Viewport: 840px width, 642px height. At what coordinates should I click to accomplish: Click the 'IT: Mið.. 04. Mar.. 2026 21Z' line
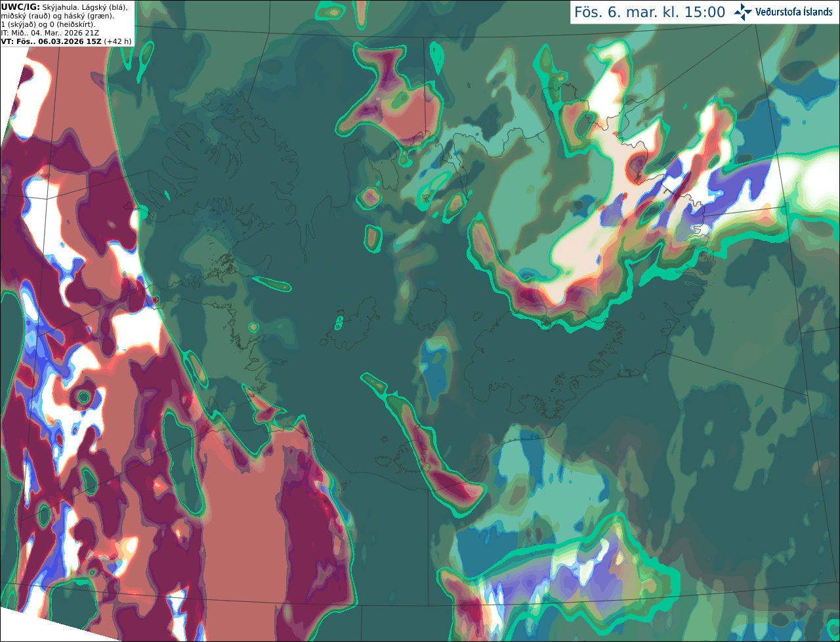click(50, 33)
